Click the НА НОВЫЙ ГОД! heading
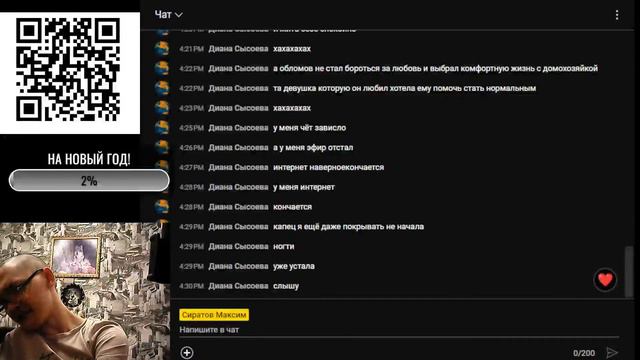 pos(89,159)
